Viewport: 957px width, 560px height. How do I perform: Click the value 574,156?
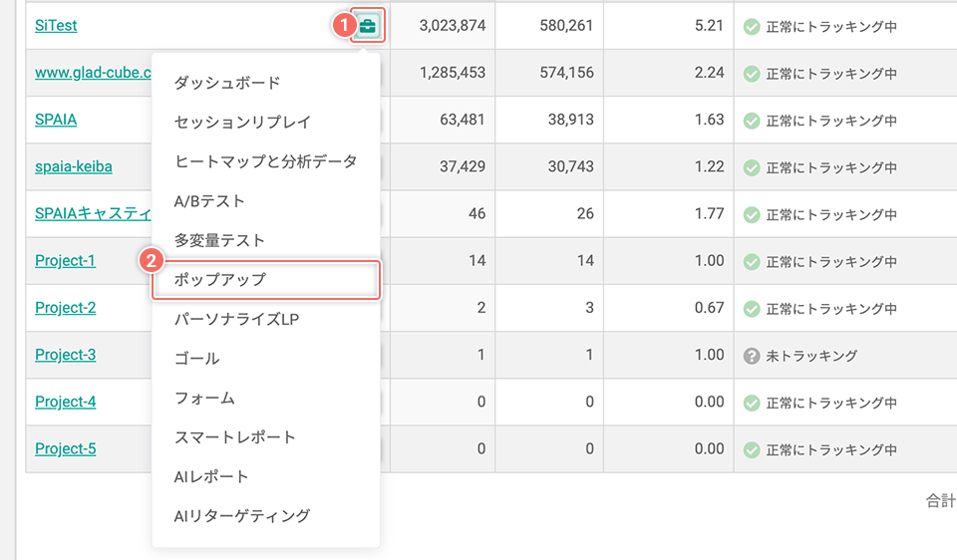click(x=566, y=73)
